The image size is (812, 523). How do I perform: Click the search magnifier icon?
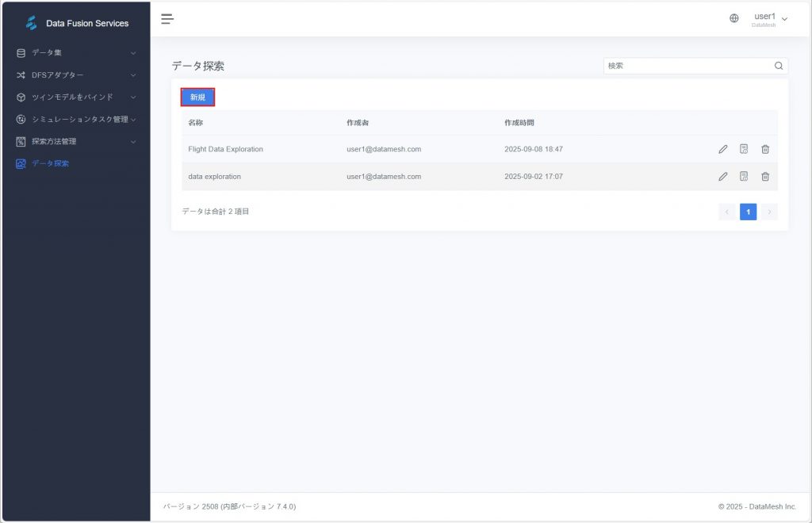(x=779, y=66)
